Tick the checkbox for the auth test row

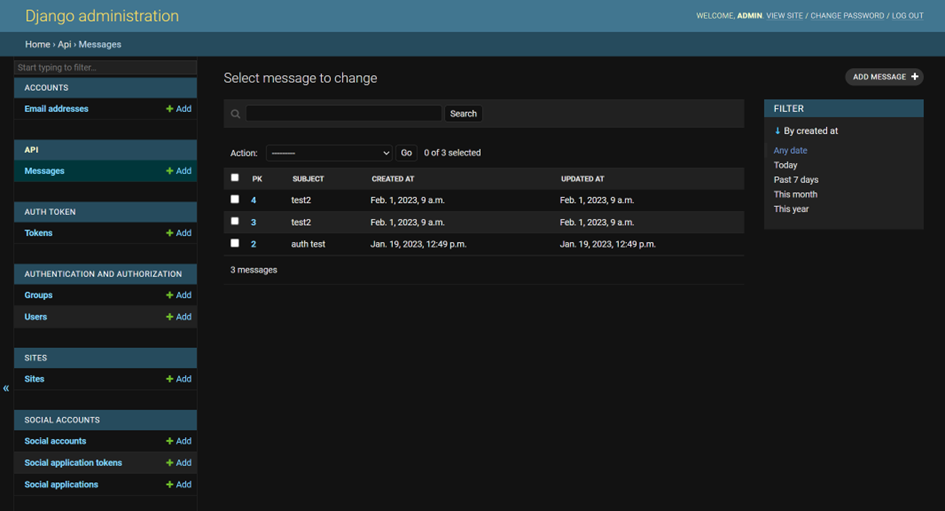(x=235, y=243)
